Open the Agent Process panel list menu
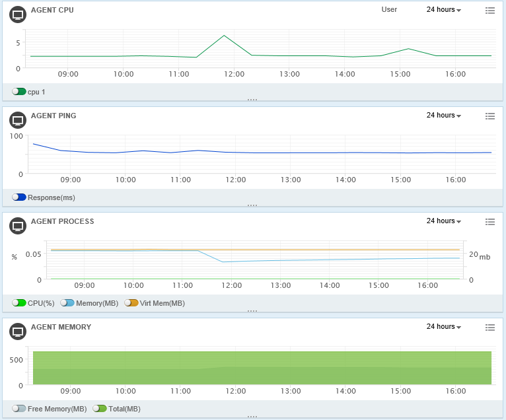The width and height of the screenshot is (506, 420). 489,222
